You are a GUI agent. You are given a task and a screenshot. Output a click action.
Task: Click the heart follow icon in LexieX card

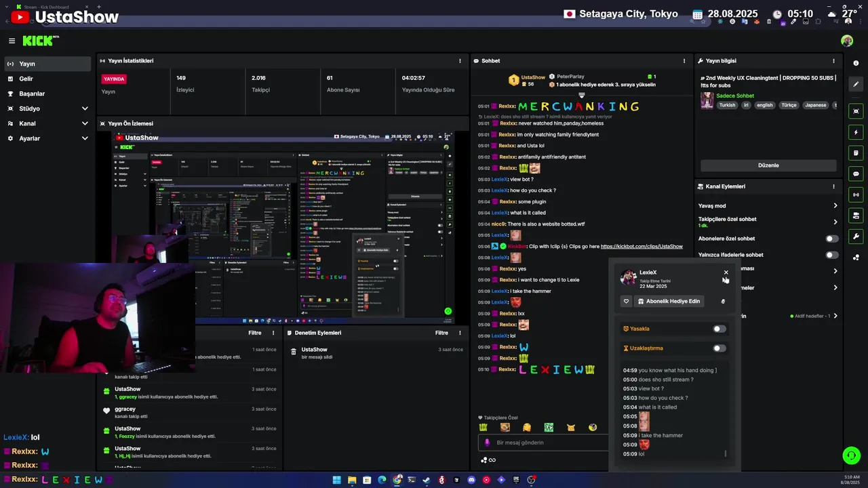(x=626, y=301)
